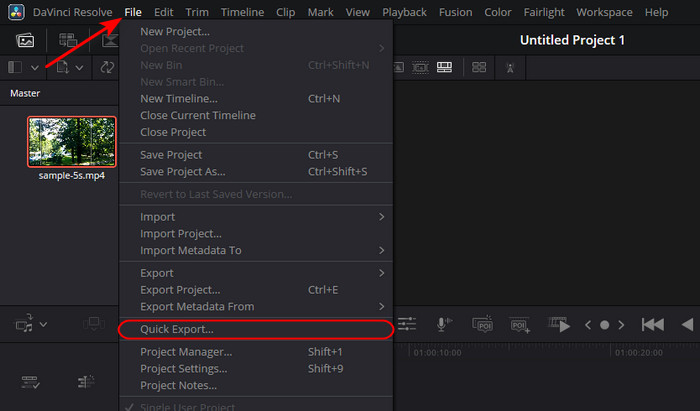Expand the Import Metadata To submenu
700x411 pixels.
tap(256, 250)
